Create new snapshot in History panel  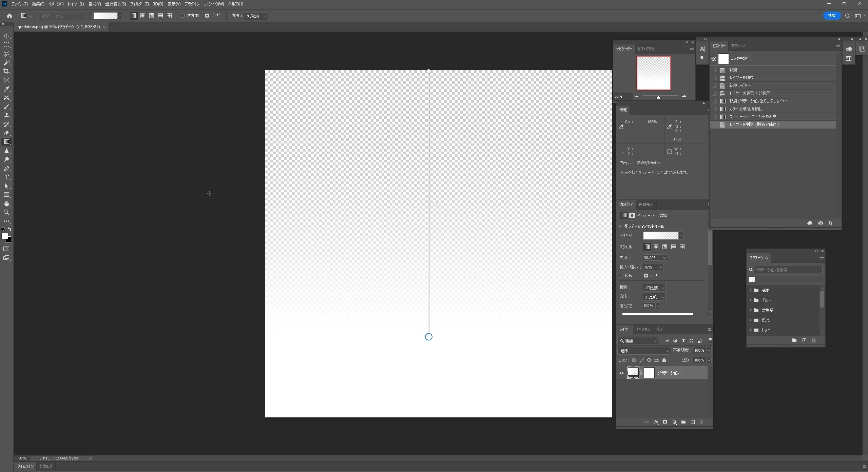pos(821,223)
